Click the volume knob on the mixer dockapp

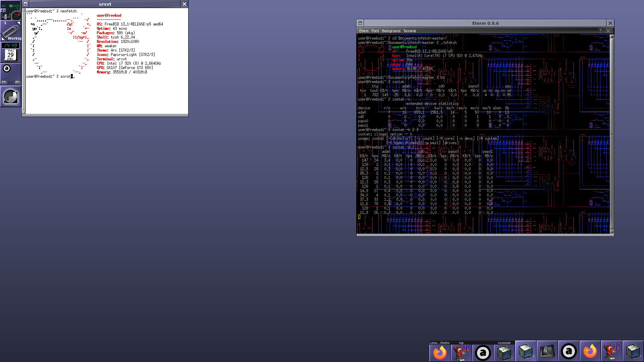[16, 16]
